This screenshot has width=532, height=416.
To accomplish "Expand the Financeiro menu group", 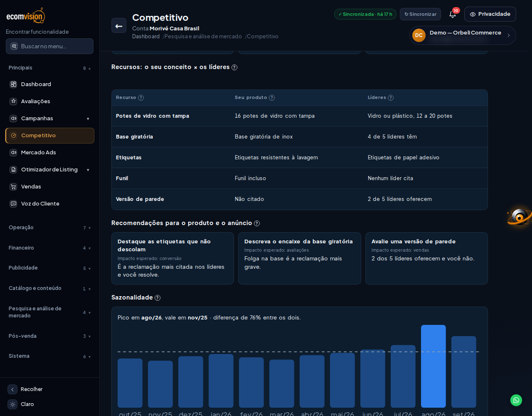I will point(50,248).
